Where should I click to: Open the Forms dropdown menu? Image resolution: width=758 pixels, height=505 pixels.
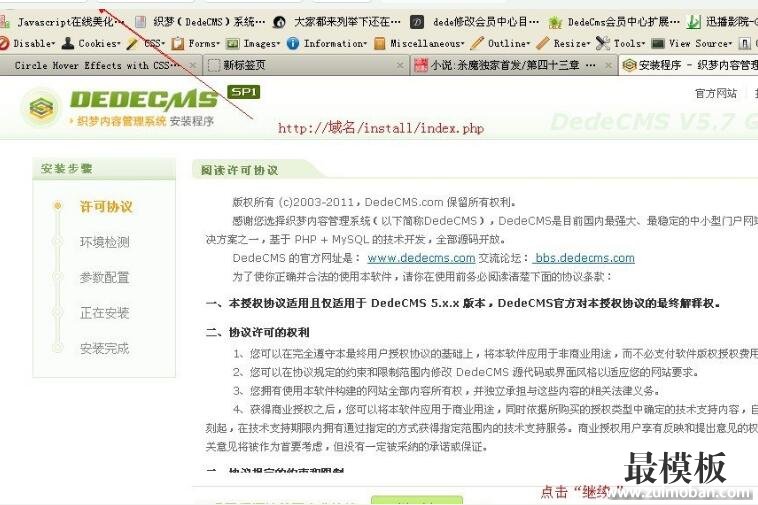(204, 43)
